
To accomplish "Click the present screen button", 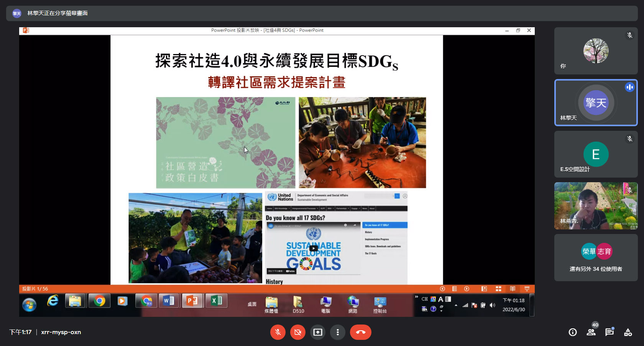I will (318, 332).
